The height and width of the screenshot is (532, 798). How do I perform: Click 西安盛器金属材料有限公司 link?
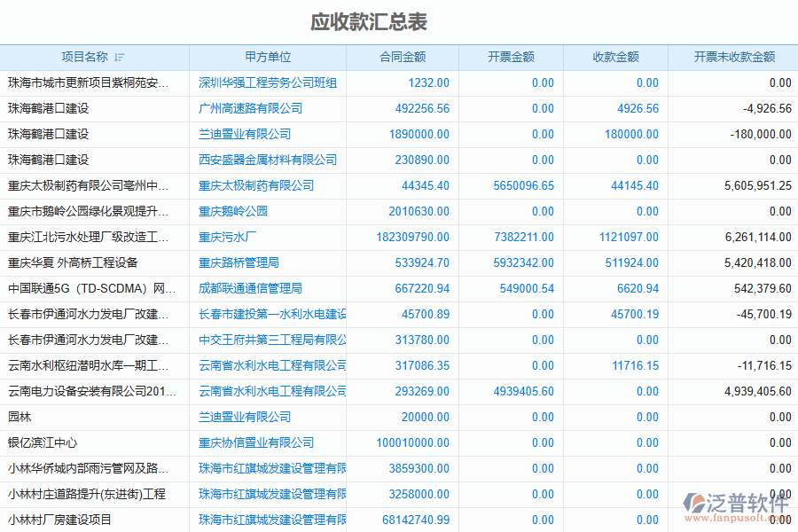pyautogui.click(x=268, y=160)
